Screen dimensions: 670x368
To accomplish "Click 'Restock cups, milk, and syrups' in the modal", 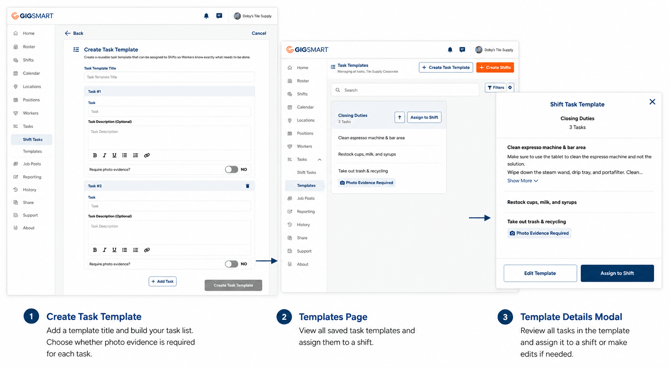I will [541, 202].
